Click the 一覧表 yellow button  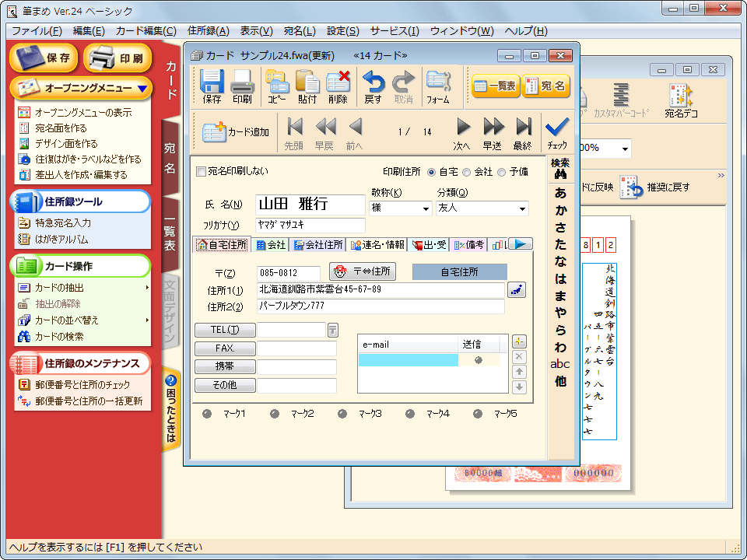click(496, 86)
